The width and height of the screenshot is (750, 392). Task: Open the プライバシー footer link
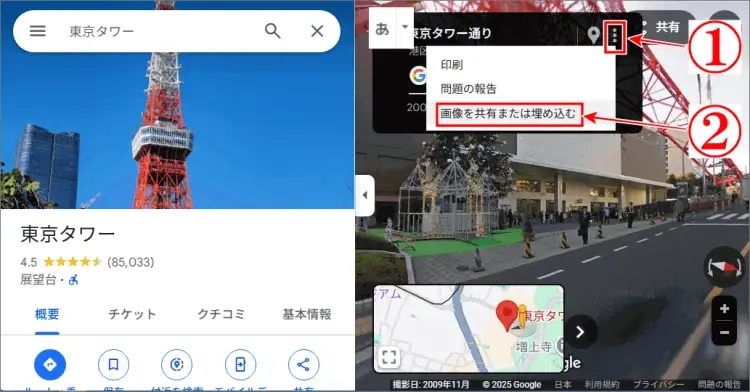659,384
